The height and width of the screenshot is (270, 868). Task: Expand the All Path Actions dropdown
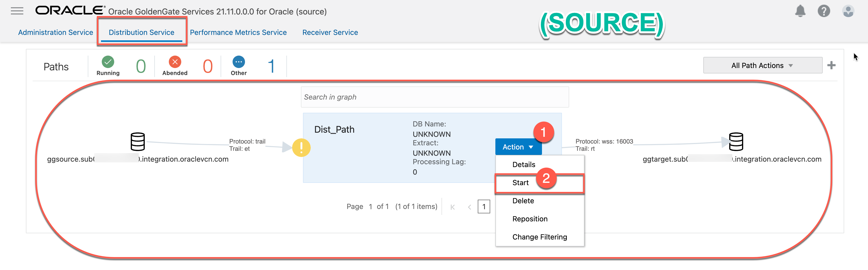(x=762, y=65)
